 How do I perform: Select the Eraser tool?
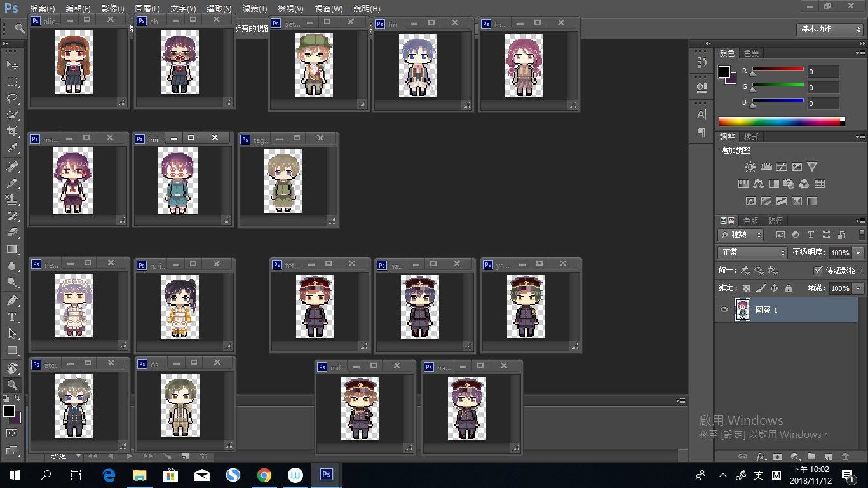(12, 233)
